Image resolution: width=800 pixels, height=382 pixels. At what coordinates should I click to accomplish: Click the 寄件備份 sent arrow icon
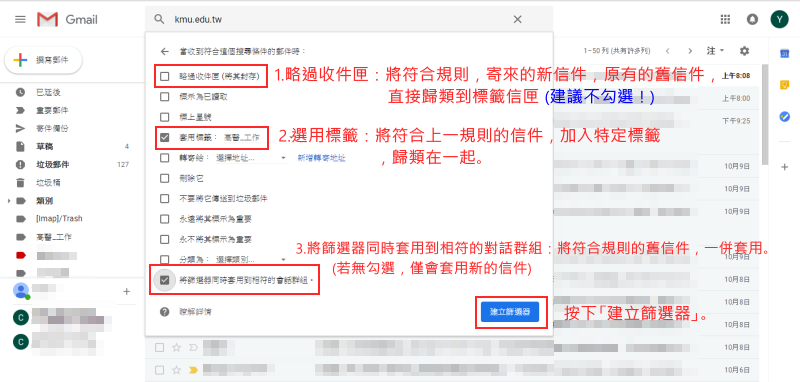click(20, 129)
